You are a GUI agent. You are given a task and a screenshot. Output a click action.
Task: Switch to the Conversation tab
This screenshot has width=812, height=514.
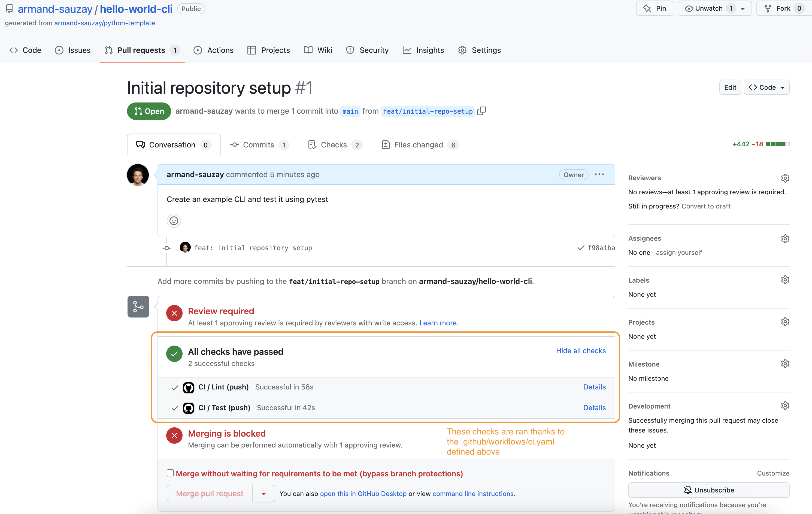pos(174,145)
